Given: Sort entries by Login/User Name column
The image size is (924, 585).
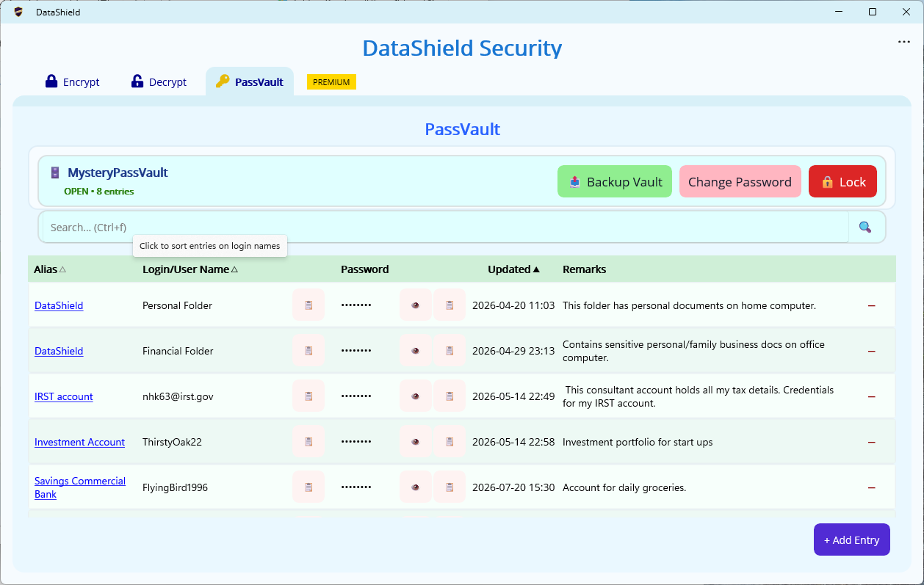Looking at the screenshot, I should coord(190,269).
